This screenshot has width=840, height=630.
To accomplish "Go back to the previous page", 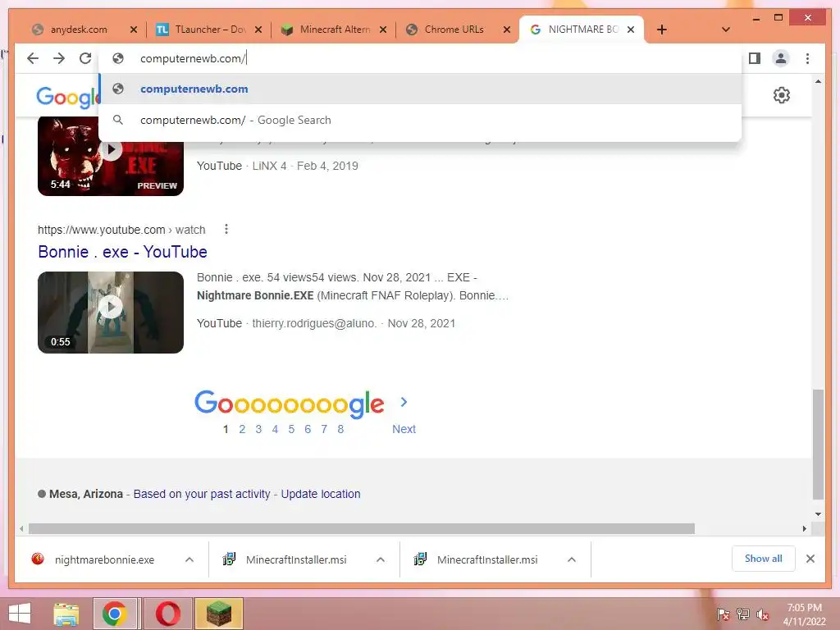I will tap(33, 58).
